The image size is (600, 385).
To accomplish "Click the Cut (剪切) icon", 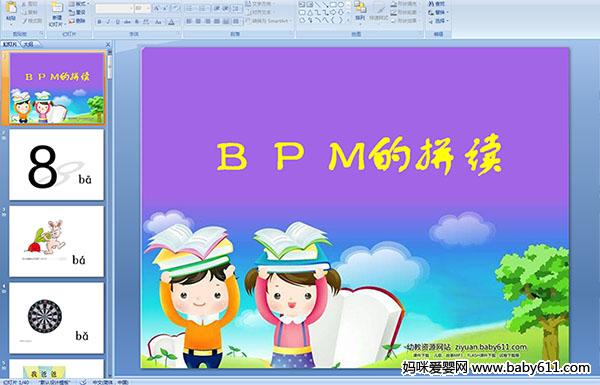I will tap(24, 4).
